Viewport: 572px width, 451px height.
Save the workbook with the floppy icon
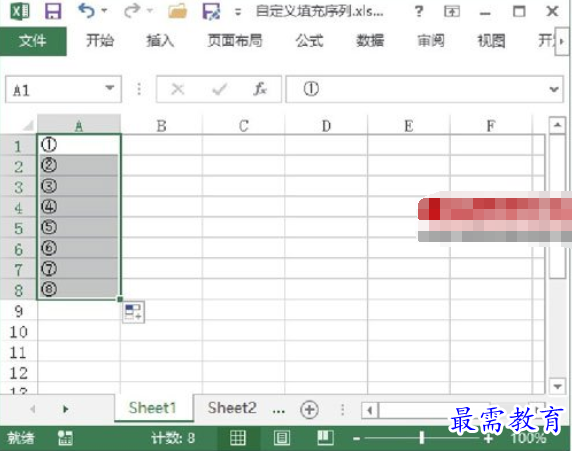click(x=53, y=11)
